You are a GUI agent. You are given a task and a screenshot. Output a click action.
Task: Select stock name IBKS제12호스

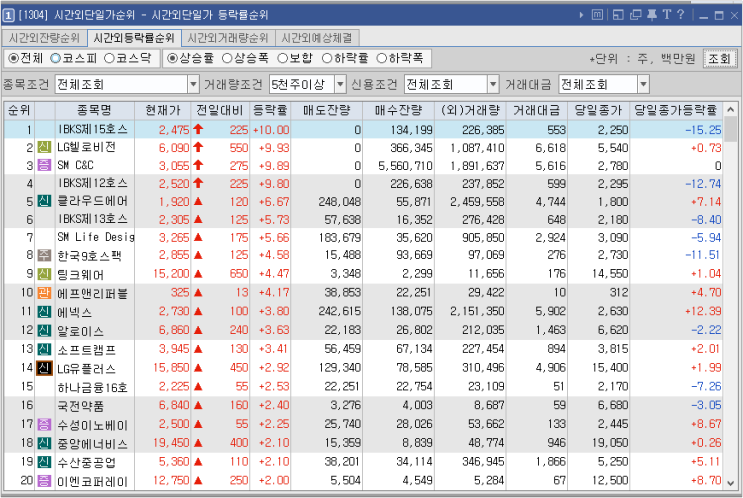92,183
